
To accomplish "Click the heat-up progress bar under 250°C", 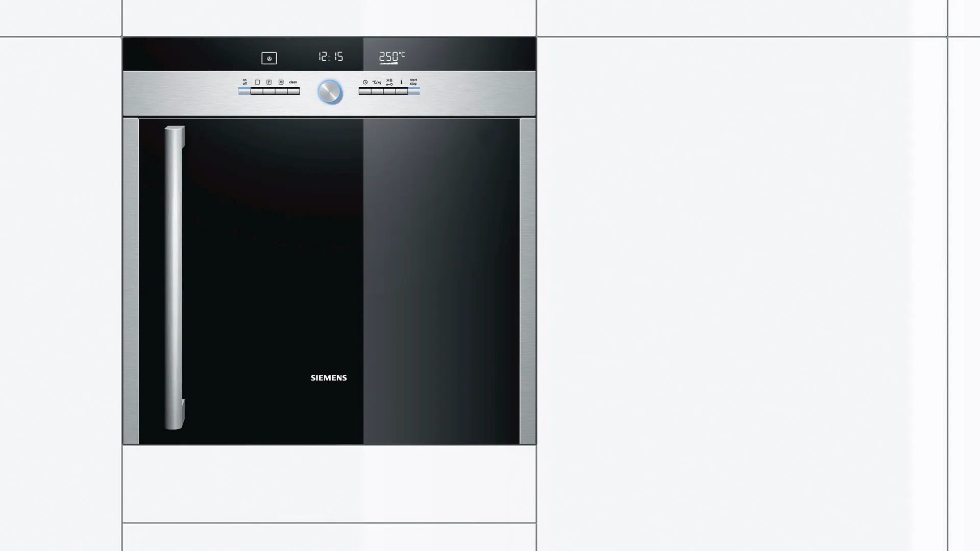I will pyautogui.click(x=388, y=64).
